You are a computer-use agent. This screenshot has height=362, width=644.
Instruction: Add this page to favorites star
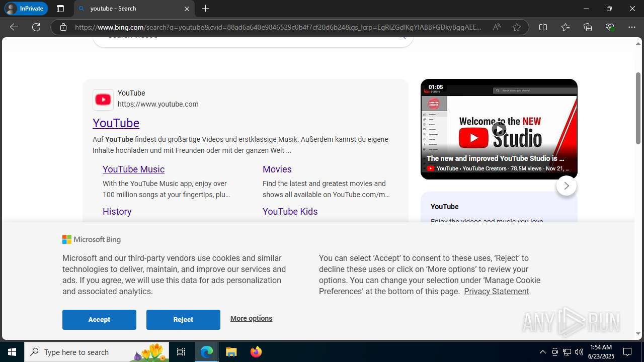(x=517, y=27)
